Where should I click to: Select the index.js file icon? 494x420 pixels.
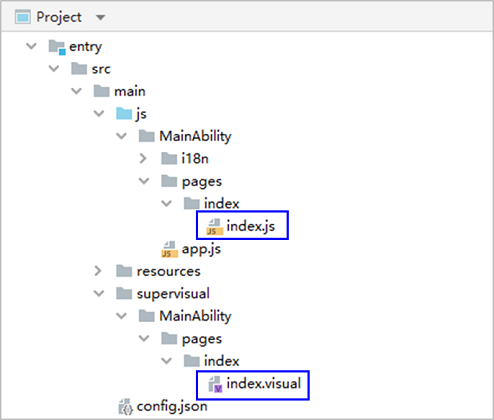tap(214, 227)
